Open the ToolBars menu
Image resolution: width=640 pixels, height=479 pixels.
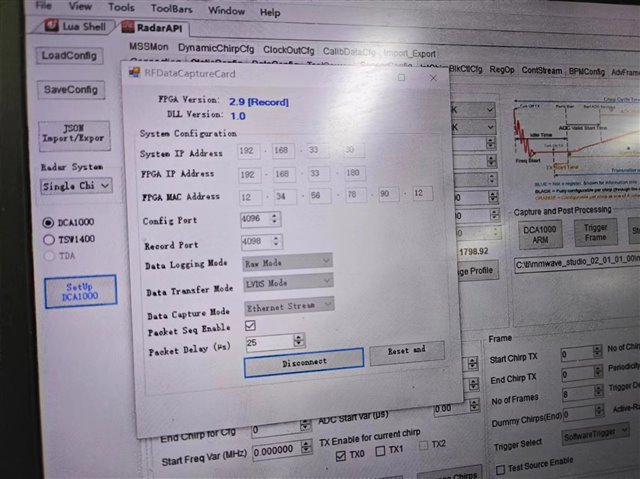click(x=171, y=9)
